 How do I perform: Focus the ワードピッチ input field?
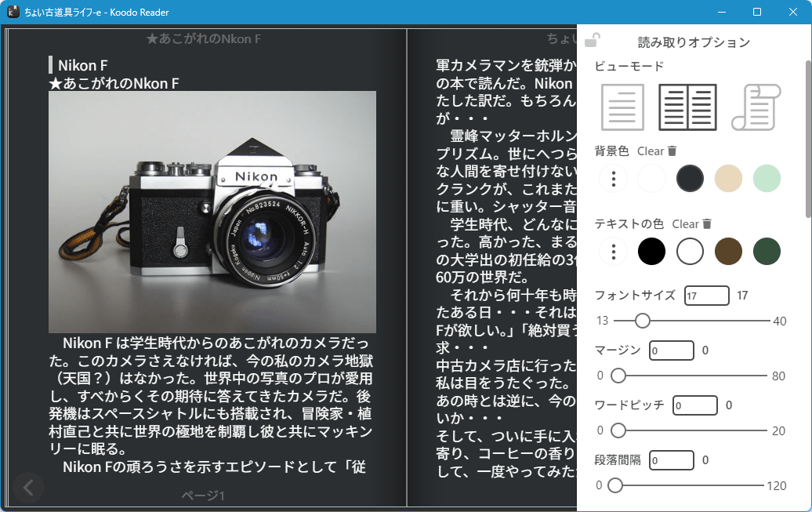click(x=694, y=405)
